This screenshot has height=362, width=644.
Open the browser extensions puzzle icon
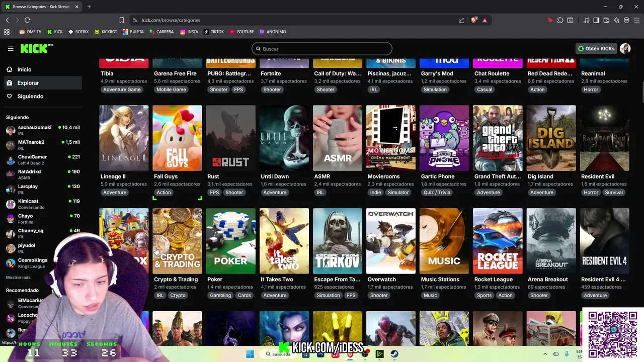(560, 20)
